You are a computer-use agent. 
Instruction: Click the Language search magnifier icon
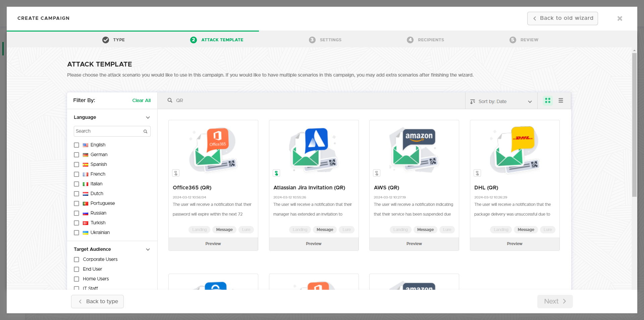pos(146,132)
